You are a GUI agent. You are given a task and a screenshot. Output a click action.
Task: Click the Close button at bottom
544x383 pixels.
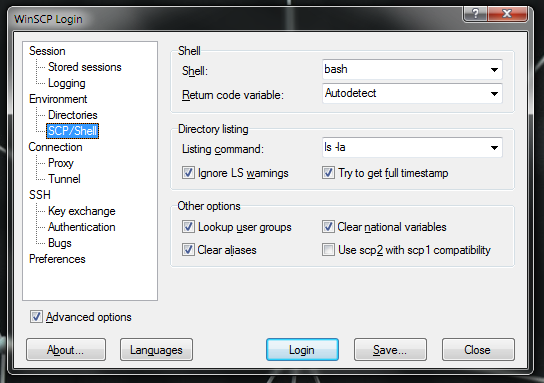[478, 350]
